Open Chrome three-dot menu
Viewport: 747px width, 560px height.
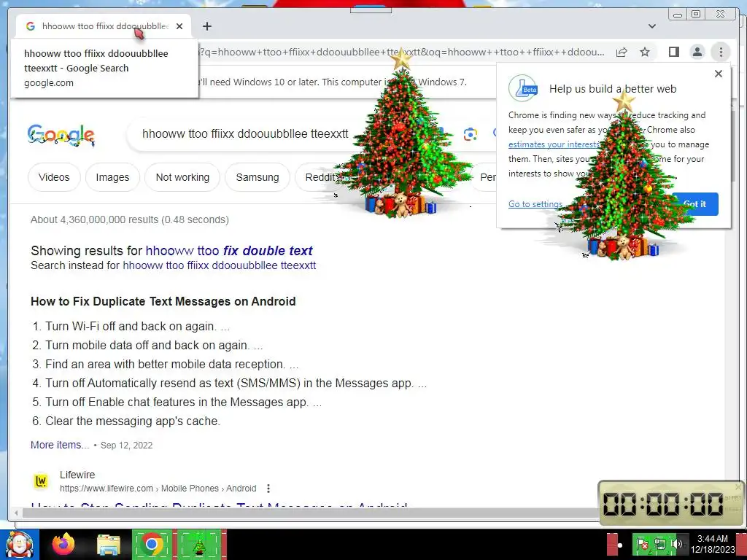point(721,52)
